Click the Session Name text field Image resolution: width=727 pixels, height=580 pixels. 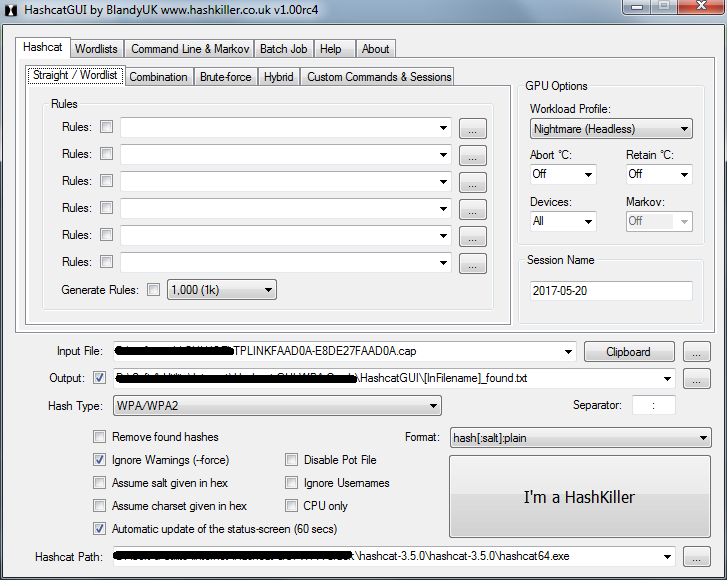click(x=610, y=291)
